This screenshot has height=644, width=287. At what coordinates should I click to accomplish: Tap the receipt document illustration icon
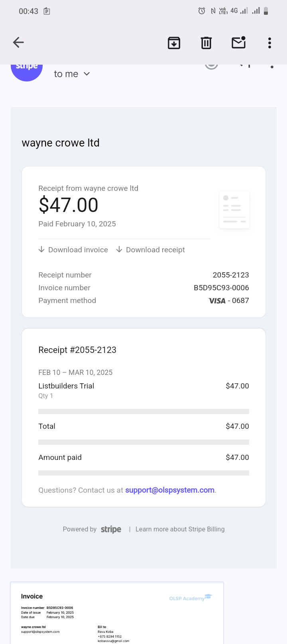[234, 210]
